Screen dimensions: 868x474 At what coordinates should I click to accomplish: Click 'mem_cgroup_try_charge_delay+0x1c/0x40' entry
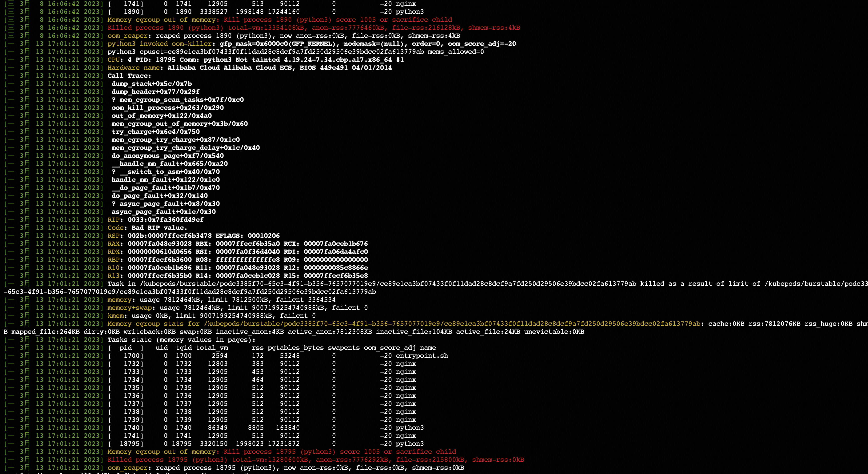[185, 148]
